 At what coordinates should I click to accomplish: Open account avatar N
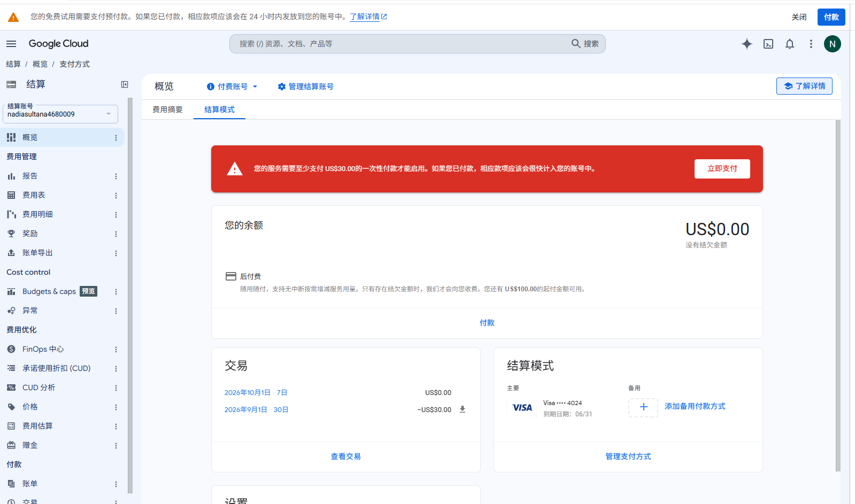click(x=833, y=44)
